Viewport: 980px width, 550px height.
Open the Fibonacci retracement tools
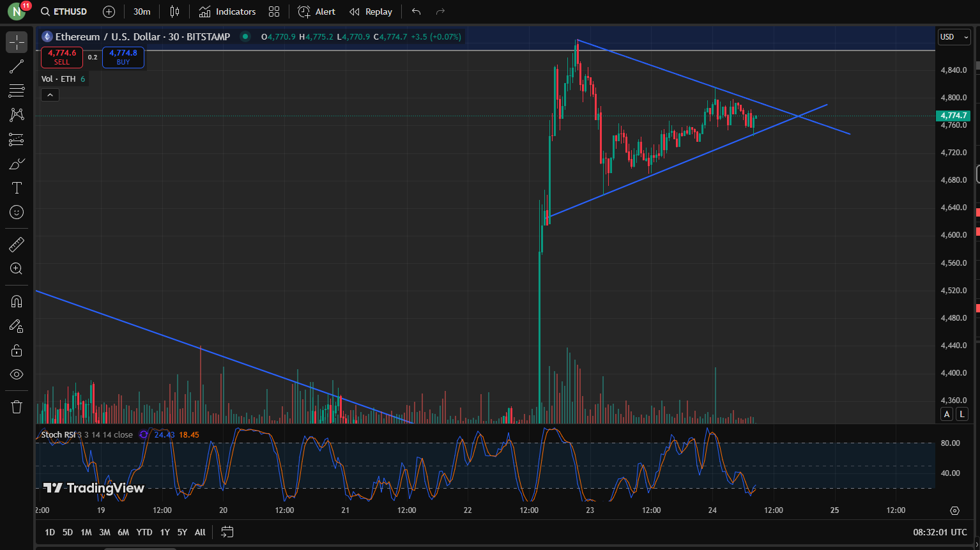pos(17,91)
